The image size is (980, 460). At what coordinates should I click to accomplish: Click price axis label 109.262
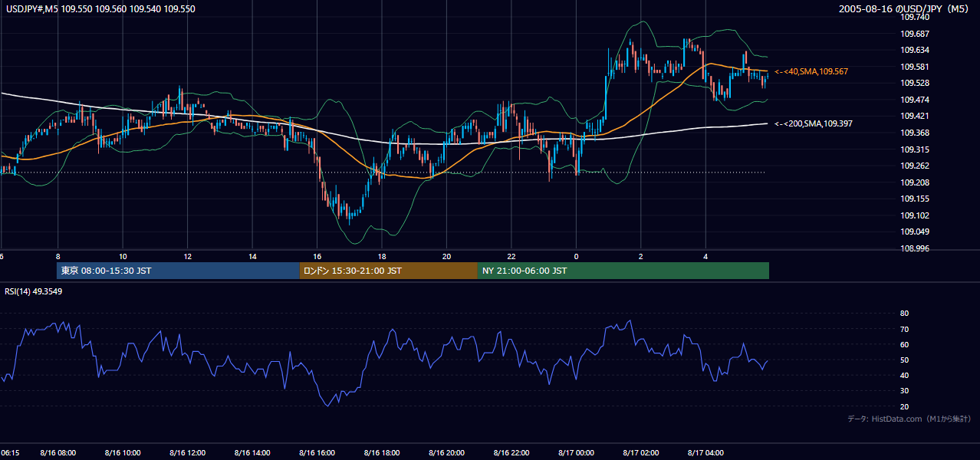coord(914,166)
